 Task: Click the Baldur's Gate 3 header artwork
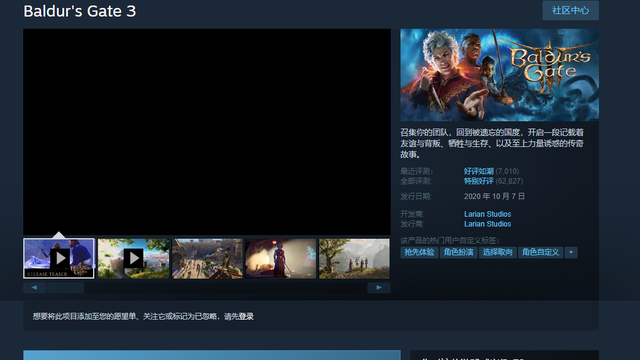500,75
